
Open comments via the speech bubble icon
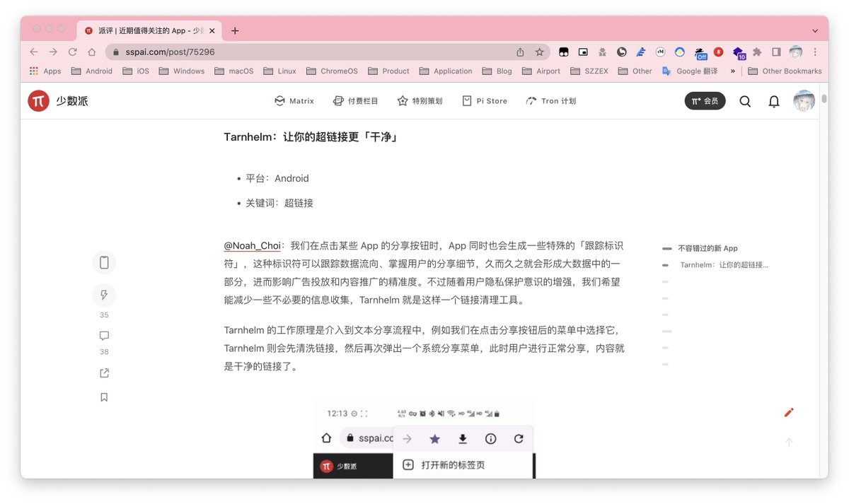click(104, 336)
